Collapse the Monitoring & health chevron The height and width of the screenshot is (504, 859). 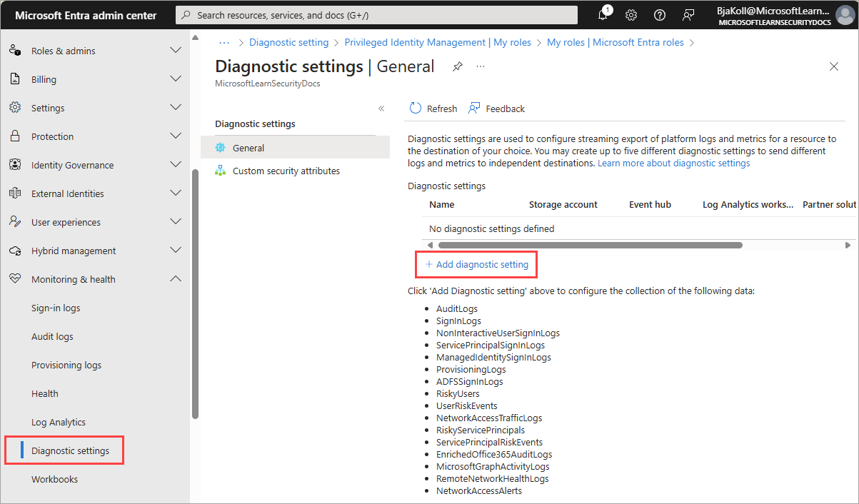coord(175,279)
